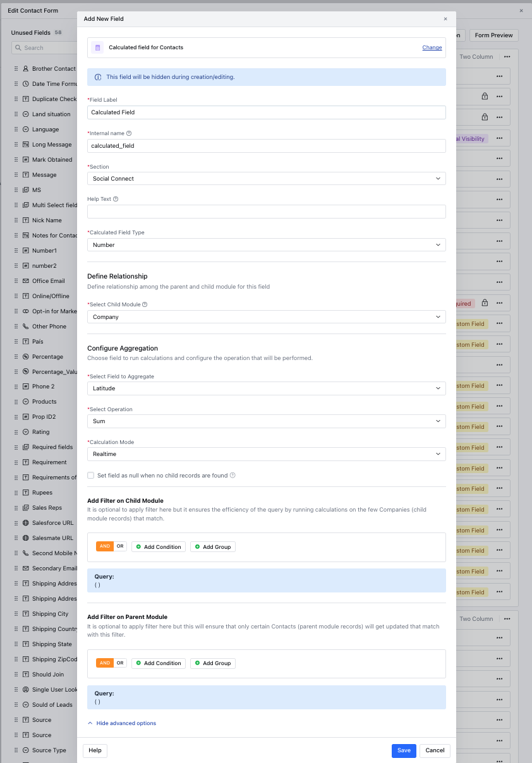Click Add Group under Parent Module filter

pos(213,663)
